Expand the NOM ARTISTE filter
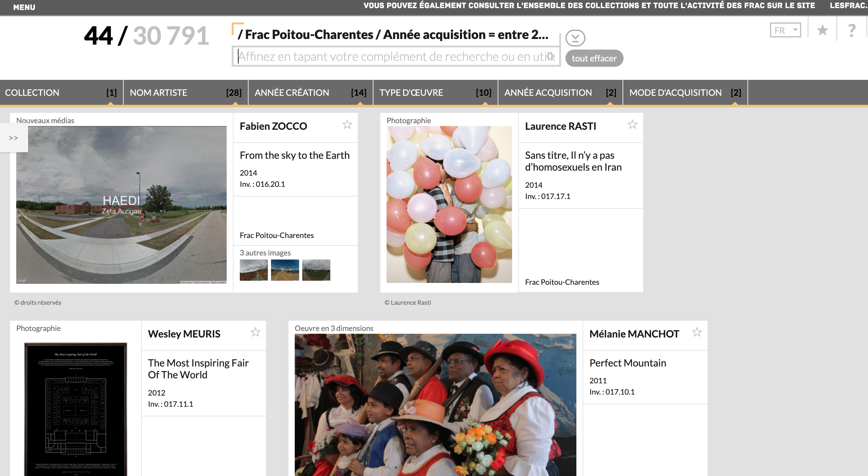The width and height of the screenshot is (868, 476). click(186, 93)
